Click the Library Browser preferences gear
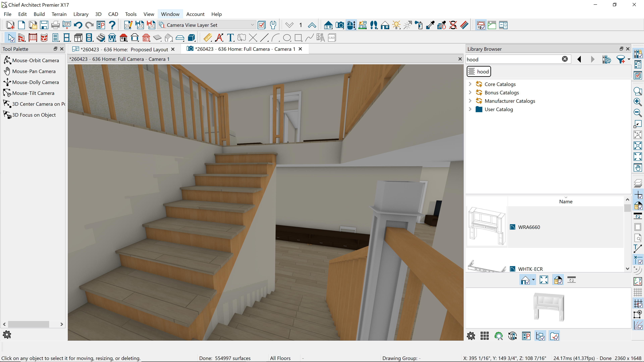644x362 pixels. (x=471, y=336)
